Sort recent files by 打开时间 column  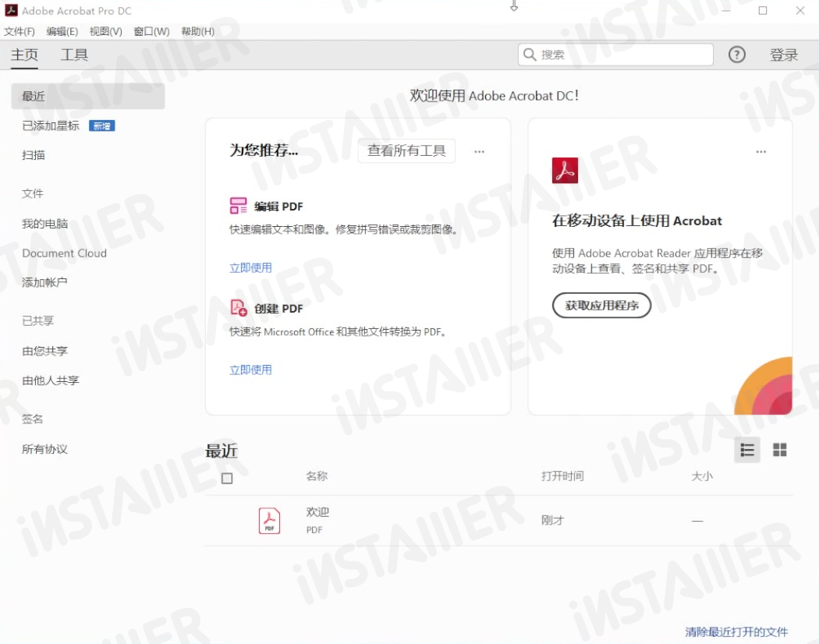562,476
